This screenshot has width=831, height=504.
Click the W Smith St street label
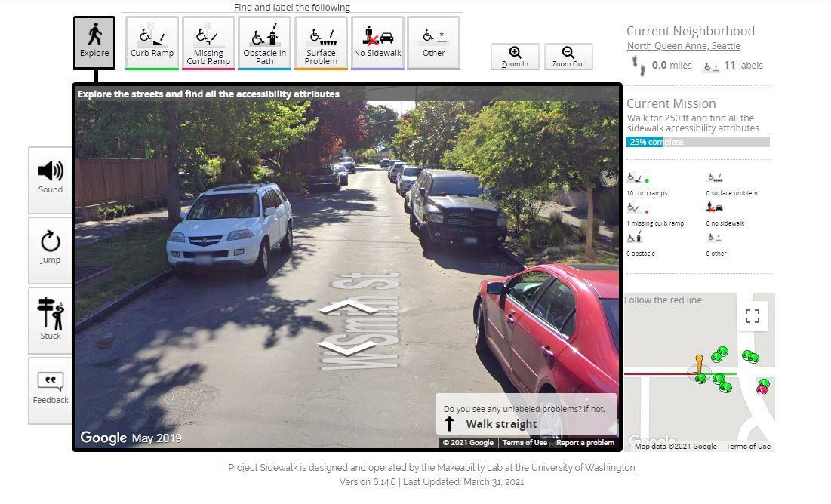tap(359, 321)
